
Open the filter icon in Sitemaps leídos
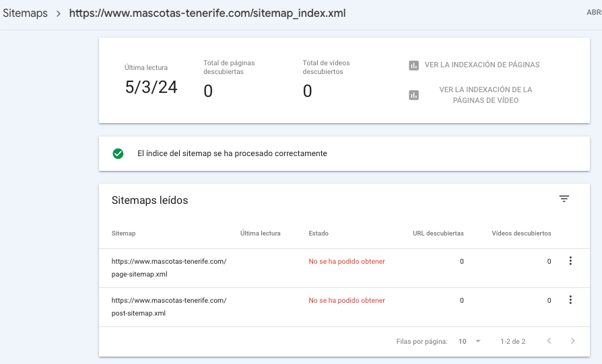(x=564, y=198)
